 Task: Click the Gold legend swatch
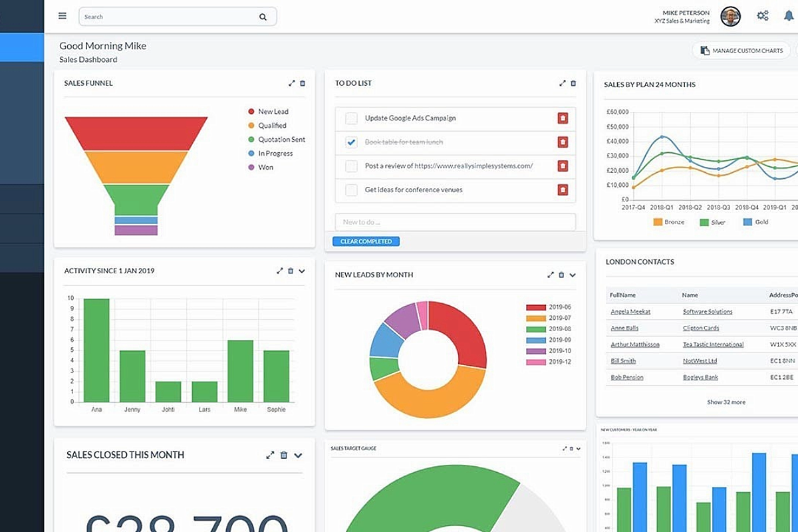tap(748, 222)
